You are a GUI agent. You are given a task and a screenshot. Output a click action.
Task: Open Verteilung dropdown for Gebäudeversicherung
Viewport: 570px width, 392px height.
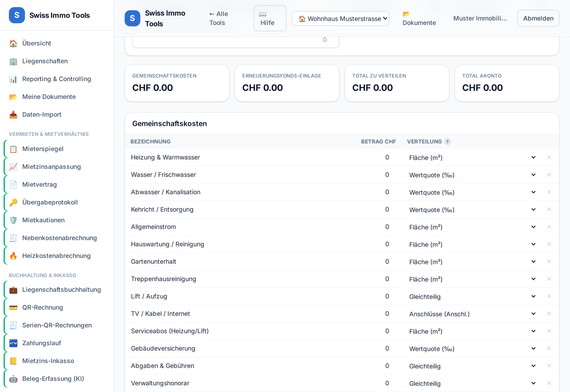472,349
